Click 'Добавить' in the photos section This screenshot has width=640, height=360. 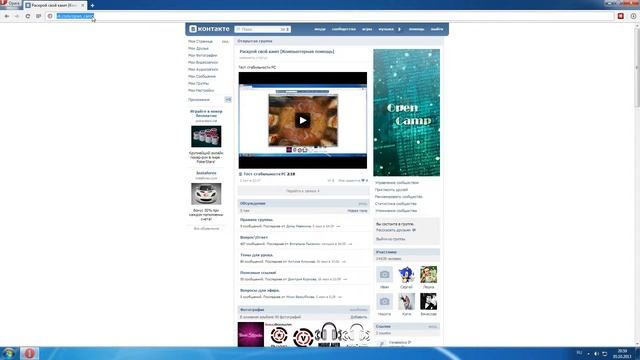click(359, 317)
